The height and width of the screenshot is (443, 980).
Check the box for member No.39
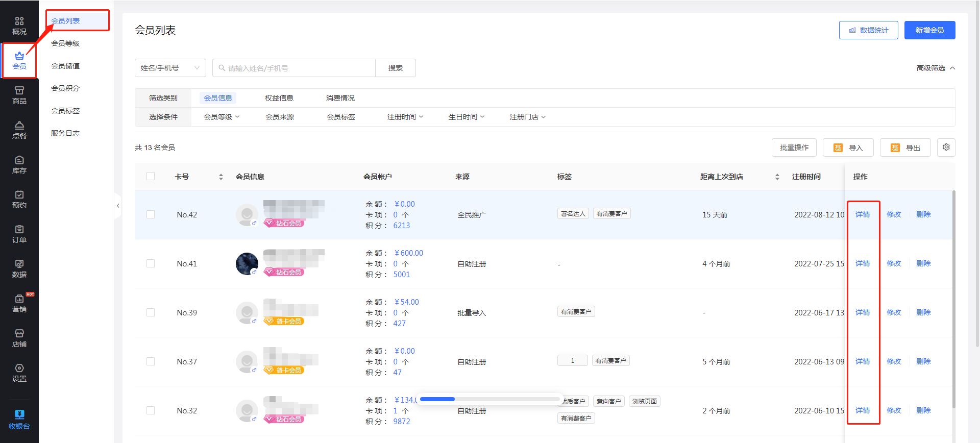click(x=151, y=312)
